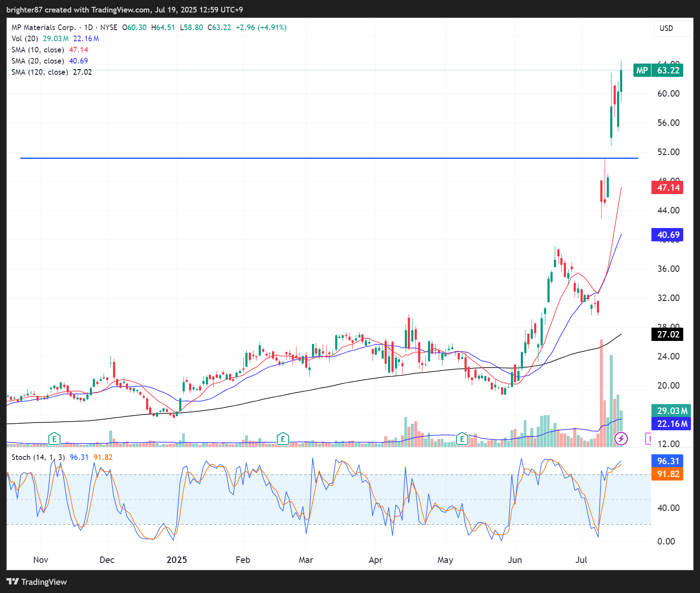Image resolution: width=700 pixels, height=593 pixels.
Task: Click the blue 40.69 SMA price tag
Action: (667, 235)
